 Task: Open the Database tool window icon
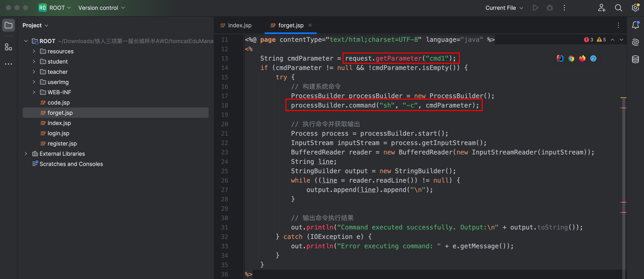coord(635,59)
